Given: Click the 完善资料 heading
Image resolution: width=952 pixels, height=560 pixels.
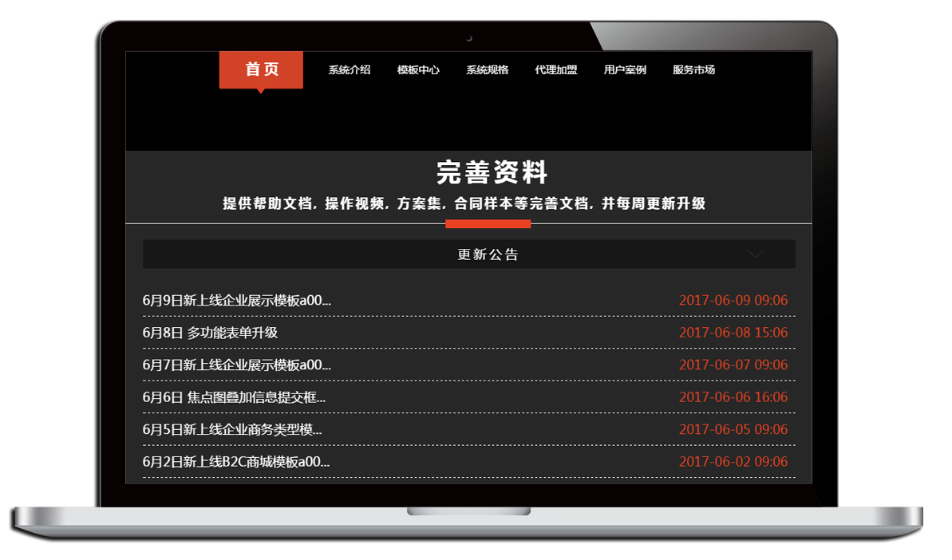Looking at the screenshot, I should click(492, 172).
